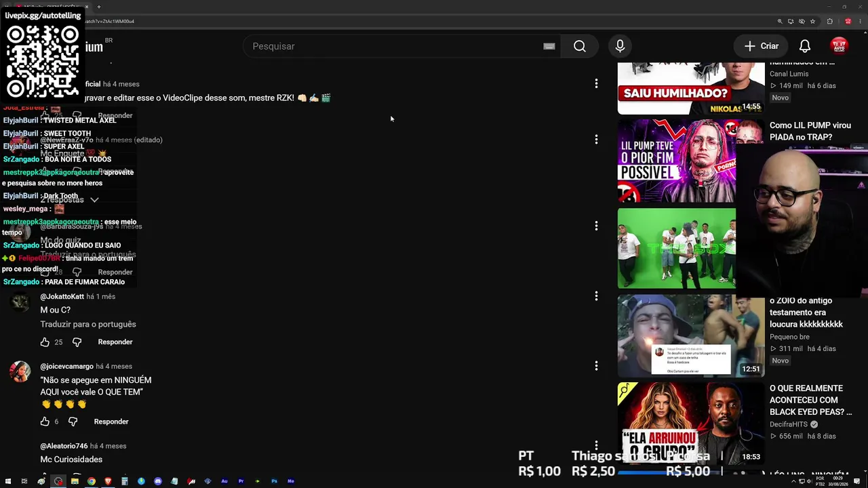Open video 'o ZOIO do antigo testamento'

806,312
